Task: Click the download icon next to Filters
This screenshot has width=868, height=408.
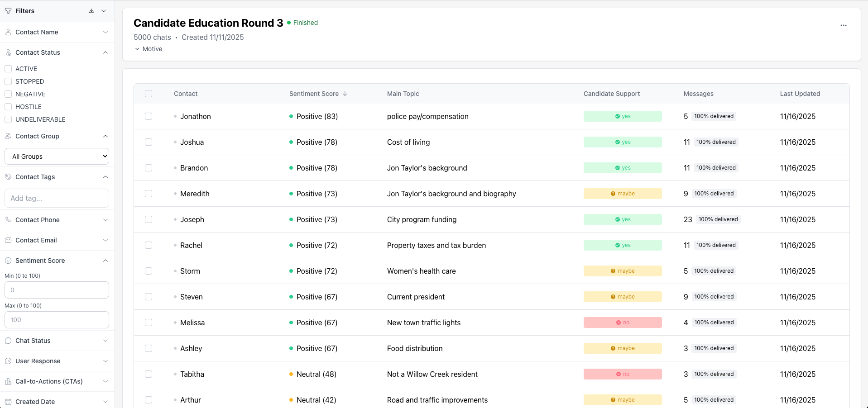Action: point(91,11)
